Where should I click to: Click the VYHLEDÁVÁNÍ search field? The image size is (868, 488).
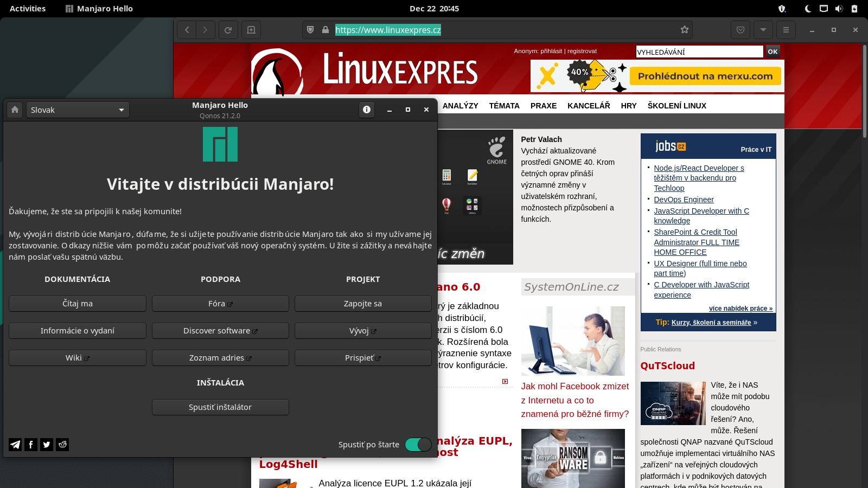pos(699,52)
